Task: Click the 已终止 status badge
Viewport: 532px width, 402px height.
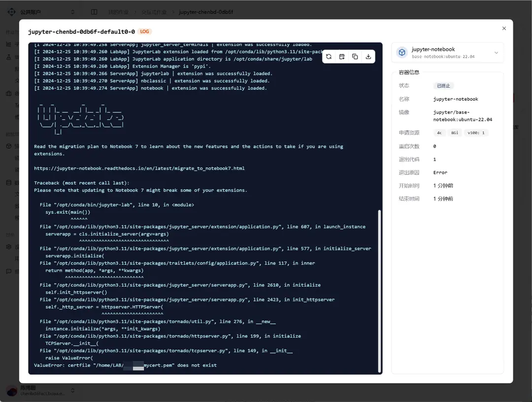Action: 443,86
